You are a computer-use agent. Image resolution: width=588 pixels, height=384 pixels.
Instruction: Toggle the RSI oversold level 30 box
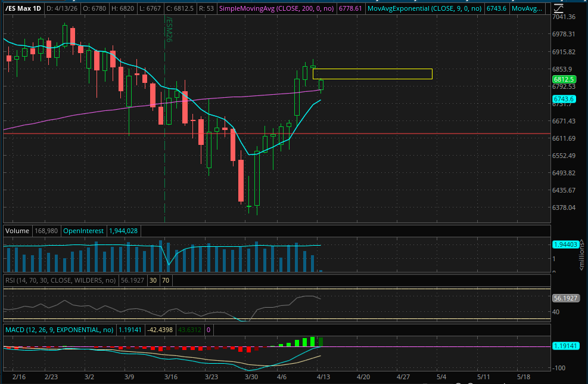pos(154,280)
